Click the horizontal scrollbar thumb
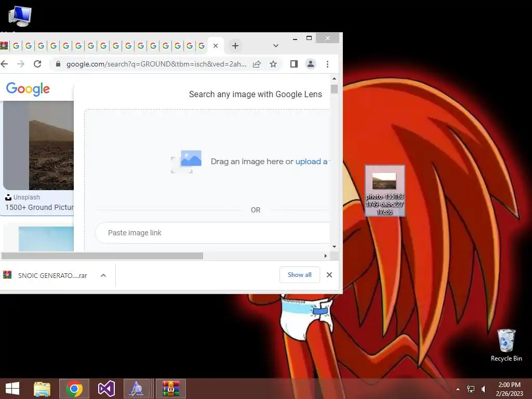 (x=102, y=256)
